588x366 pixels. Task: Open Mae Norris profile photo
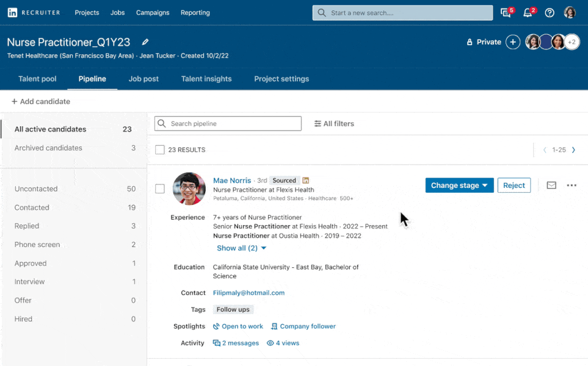point(189,188)
